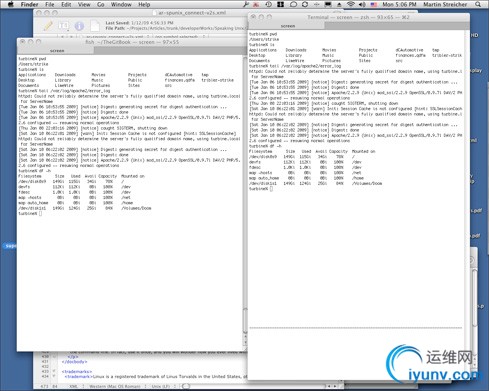
Task: Click /Volumes/Doom in zsh Terminal df output
Action: pos(367,183)
